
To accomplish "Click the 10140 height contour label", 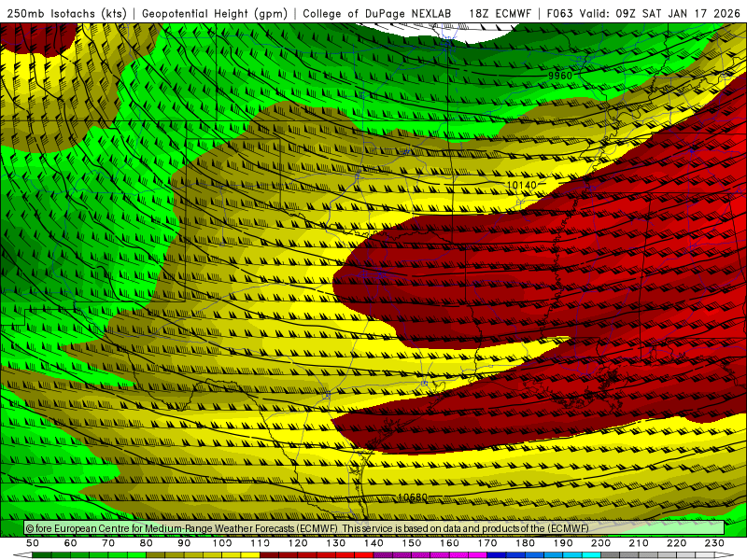I will (522, 185).
